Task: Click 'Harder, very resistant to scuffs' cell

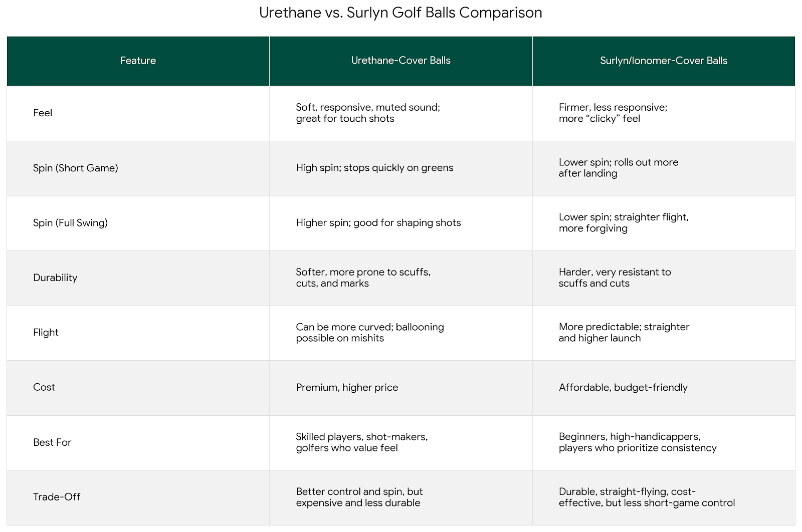Action: 615,278
